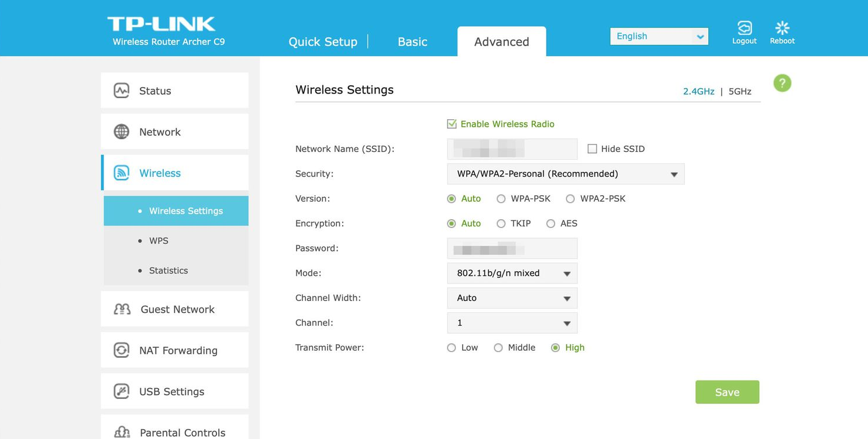Viewport: 868px width, 439px height.
Task: Set Transmit Power to Low
Action: pos(451,347)
